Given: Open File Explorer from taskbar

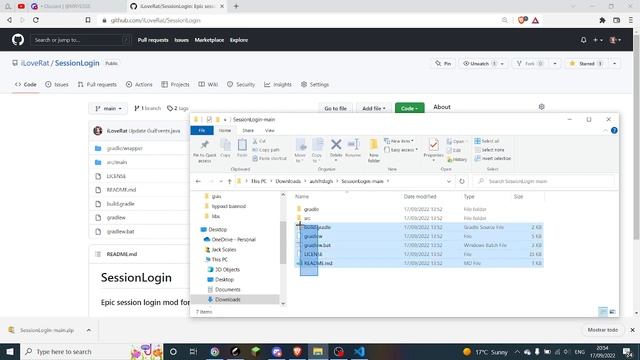Looking at the screenshot, I should tap(318, 351).
